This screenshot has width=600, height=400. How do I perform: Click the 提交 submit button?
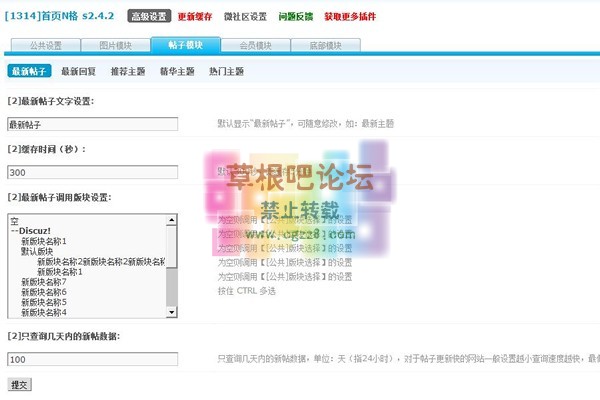pos(19,385)
